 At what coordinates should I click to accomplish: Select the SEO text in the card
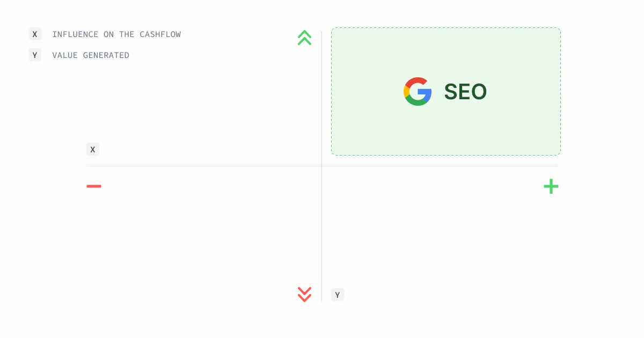pos(465,92)
